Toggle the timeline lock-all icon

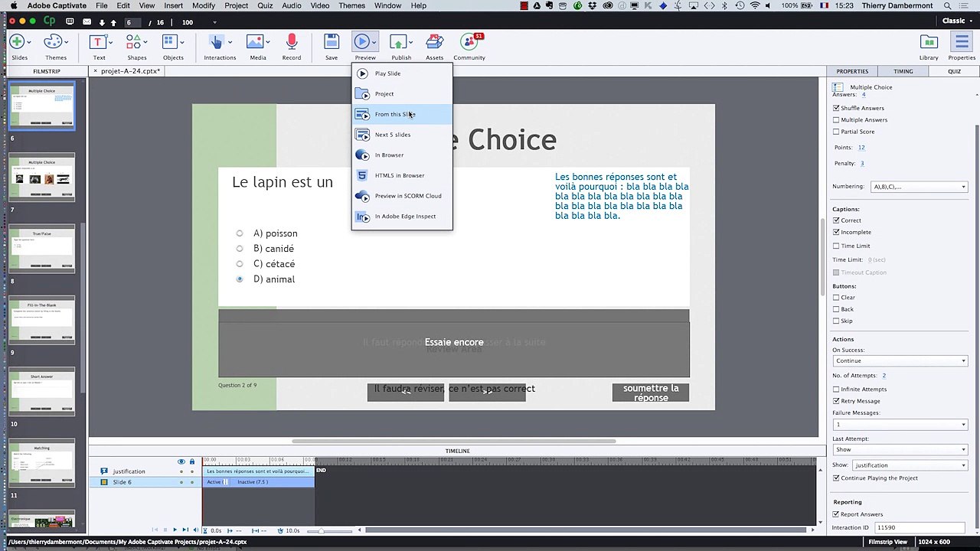[192, 461]
